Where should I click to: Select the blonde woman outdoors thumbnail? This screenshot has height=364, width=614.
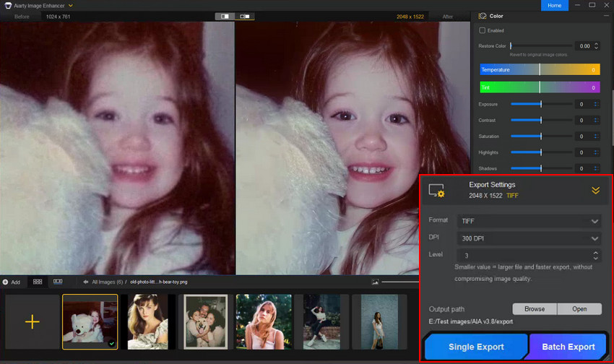pos(264,321)
